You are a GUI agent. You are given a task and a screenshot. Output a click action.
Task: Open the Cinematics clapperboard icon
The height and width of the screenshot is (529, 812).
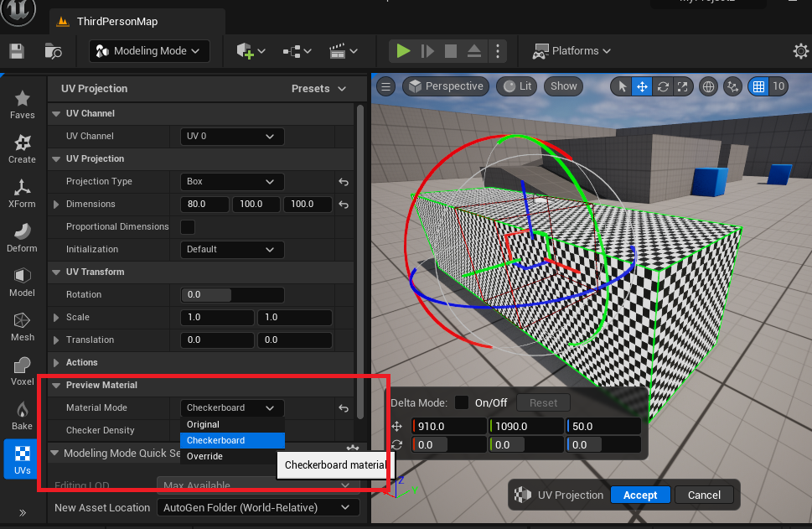coord(344,51)
